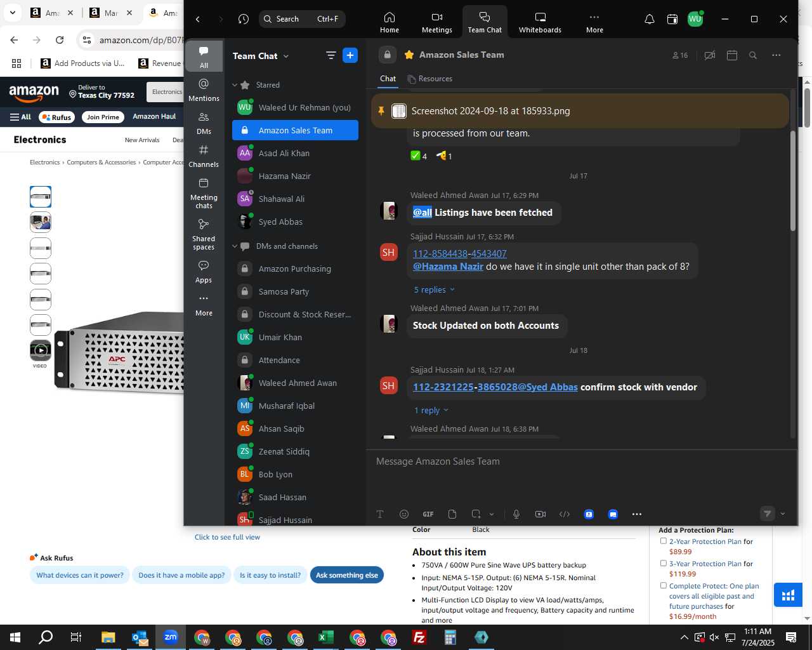Open the calendar side panel icon in Zoom header
Screen dimensions: 812x650
pyautogui.click(x=672, y=19)
